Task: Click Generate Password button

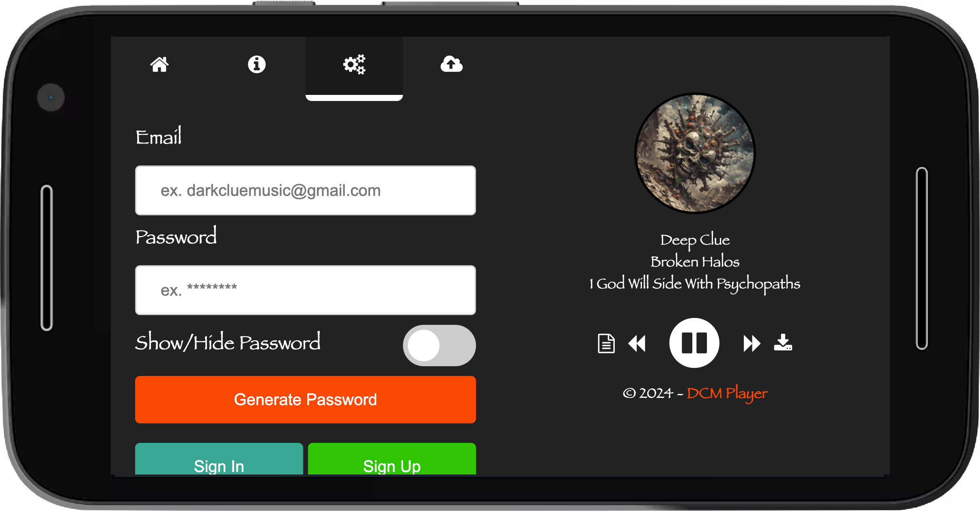Action: pos(306,399)
